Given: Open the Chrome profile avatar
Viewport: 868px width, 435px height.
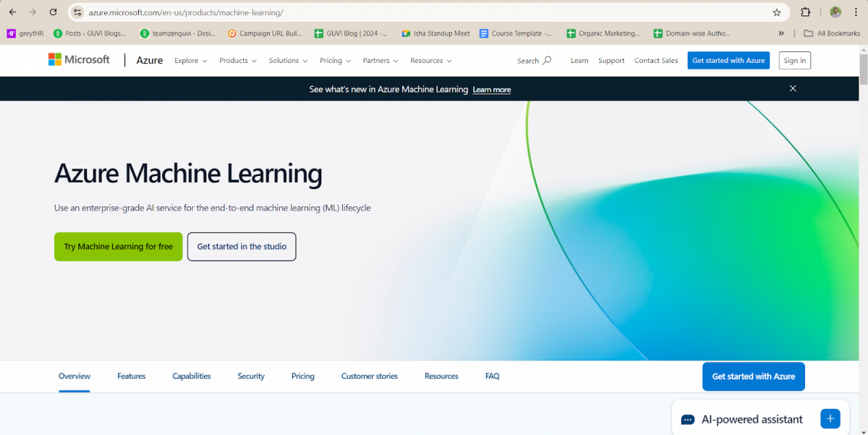Looking at the screenshot, I should [835, 12].
